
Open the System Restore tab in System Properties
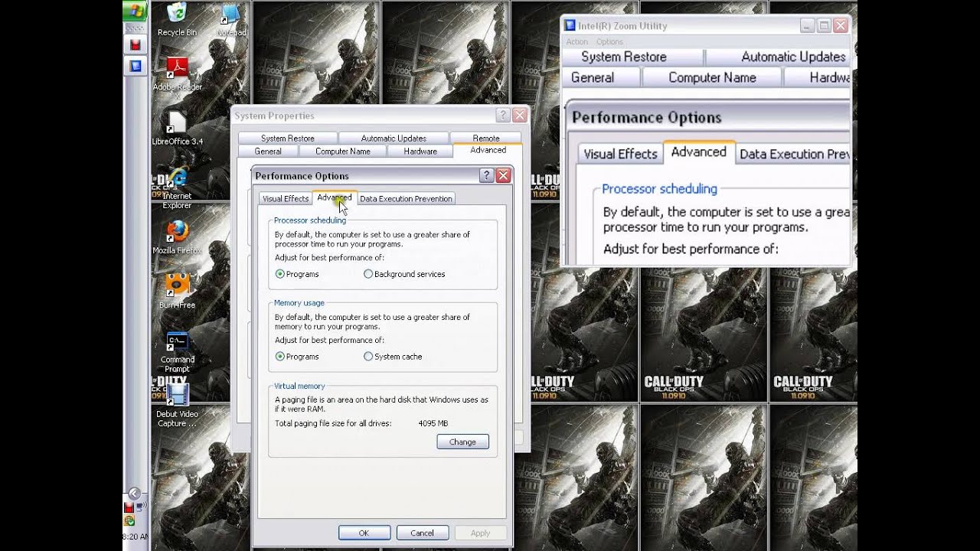click(287, 139)
